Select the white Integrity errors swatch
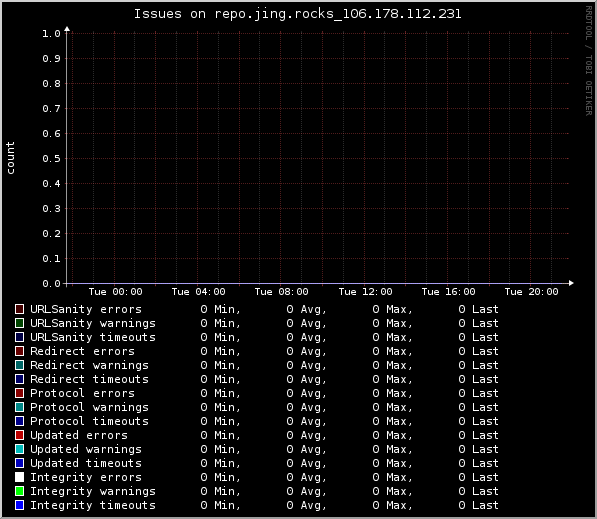597x519 pixels. pyautogui.click(x=19, y=477)
